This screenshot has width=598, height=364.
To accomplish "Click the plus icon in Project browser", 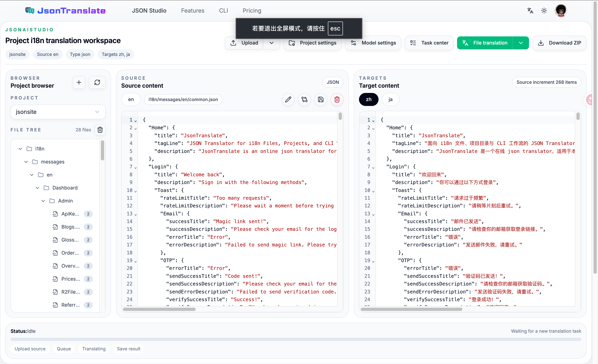I will (x=79, y=83).
